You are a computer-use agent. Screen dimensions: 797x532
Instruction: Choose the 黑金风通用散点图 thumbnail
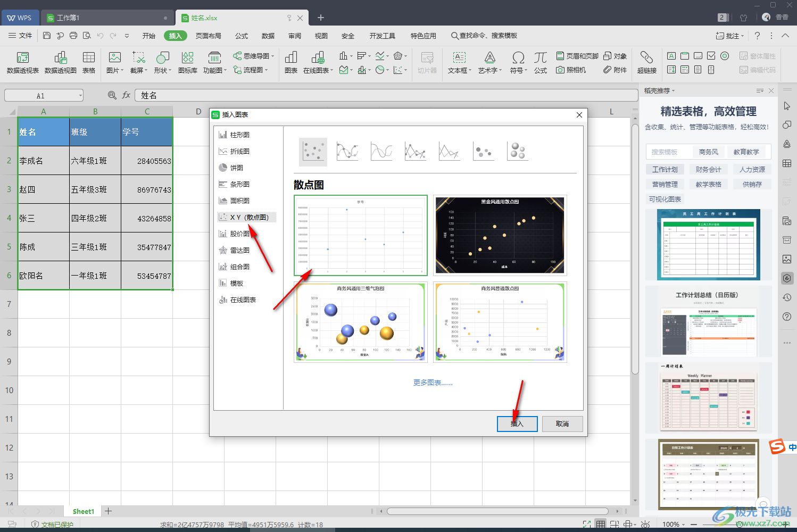coord(500,235)
